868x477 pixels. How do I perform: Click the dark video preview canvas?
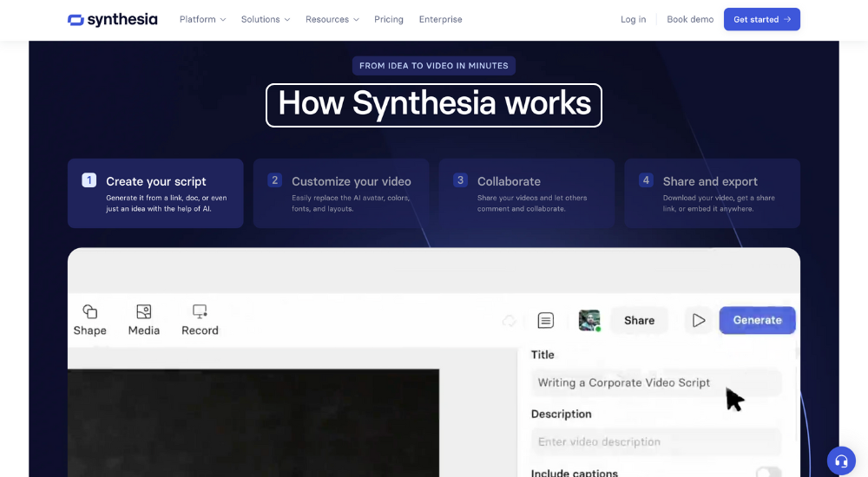(253, 423)
